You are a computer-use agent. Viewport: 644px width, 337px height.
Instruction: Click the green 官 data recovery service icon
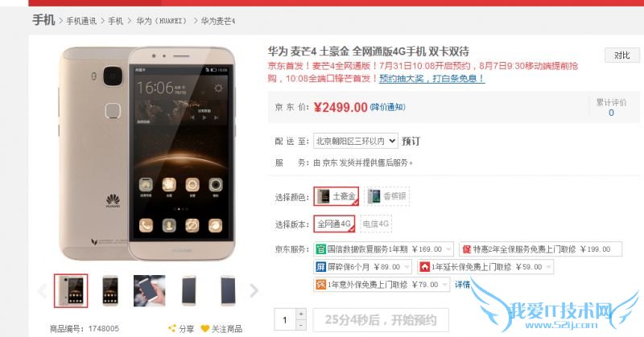click(x=320, y=249)
